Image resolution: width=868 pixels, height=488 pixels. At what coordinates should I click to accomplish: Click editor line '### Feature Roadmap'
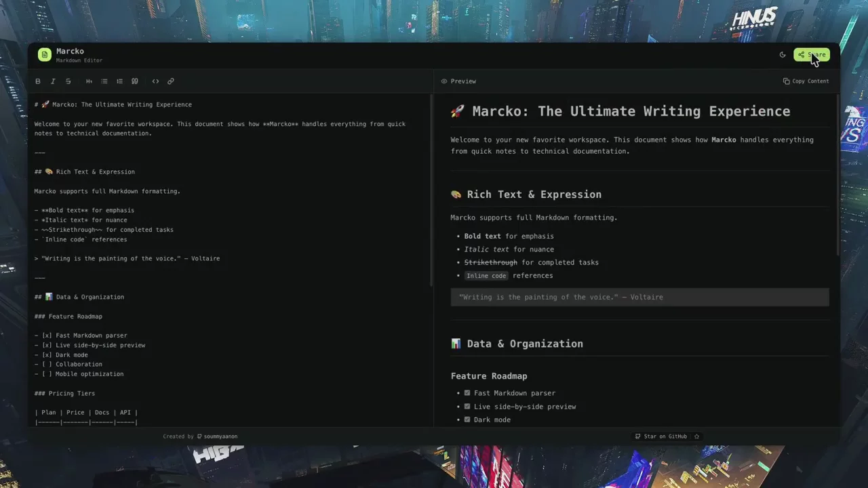(68, 317)
